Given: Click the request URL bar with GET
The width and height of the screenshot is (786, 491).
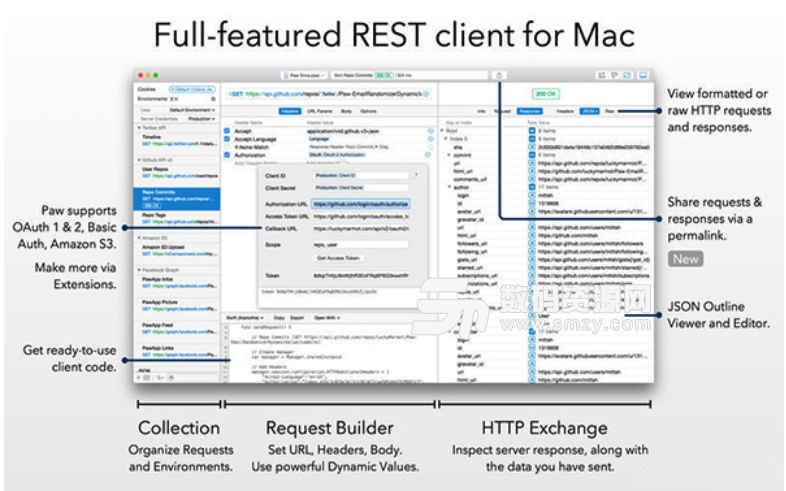Looking at the screenshot, I should coord(329,94).
